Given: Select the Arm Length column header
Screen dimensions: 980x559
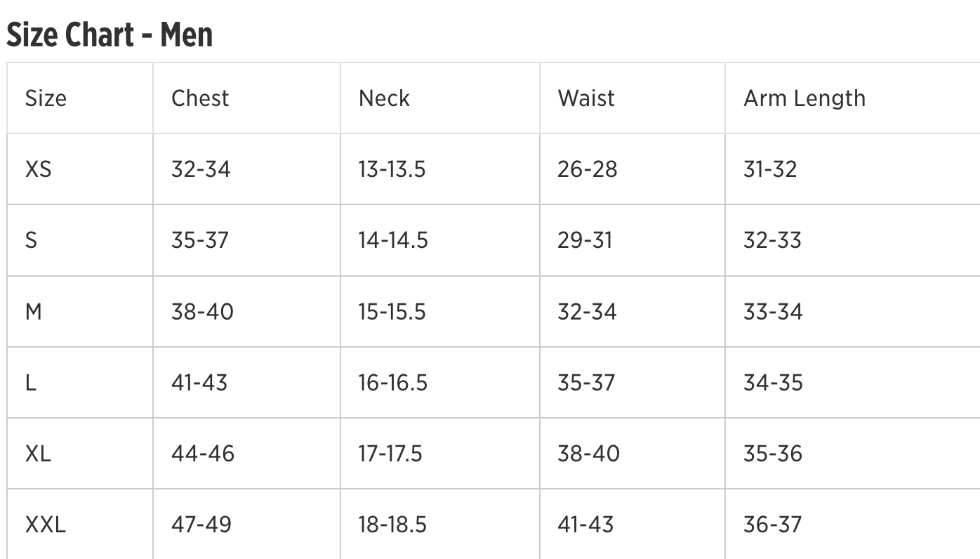Looking at the screenshot, I should tap(804, 98).
